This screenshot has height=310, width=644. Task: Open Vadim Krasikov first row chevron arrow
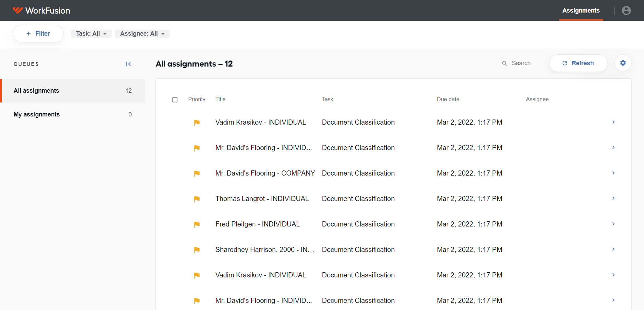613,122
